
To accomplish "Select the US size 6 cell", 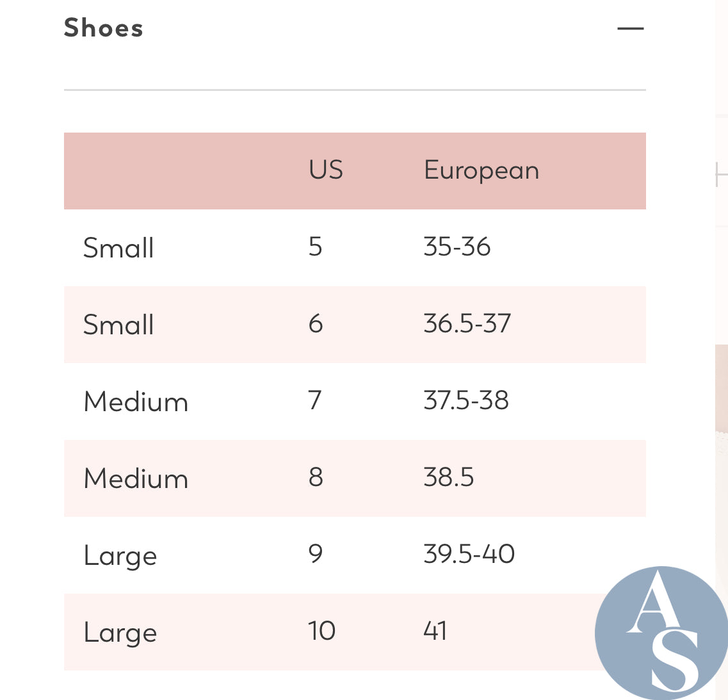I will pos(316,323).
